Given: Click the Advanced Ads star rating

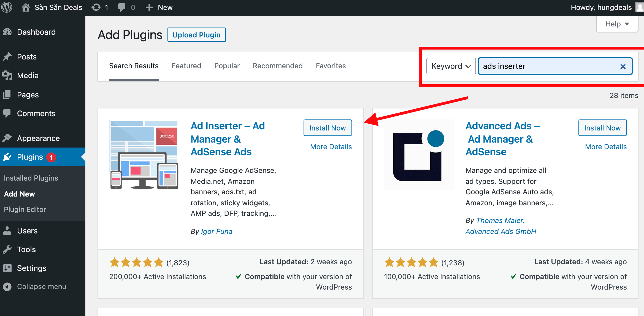Looking at the screenshot, I should coord(411,263).
